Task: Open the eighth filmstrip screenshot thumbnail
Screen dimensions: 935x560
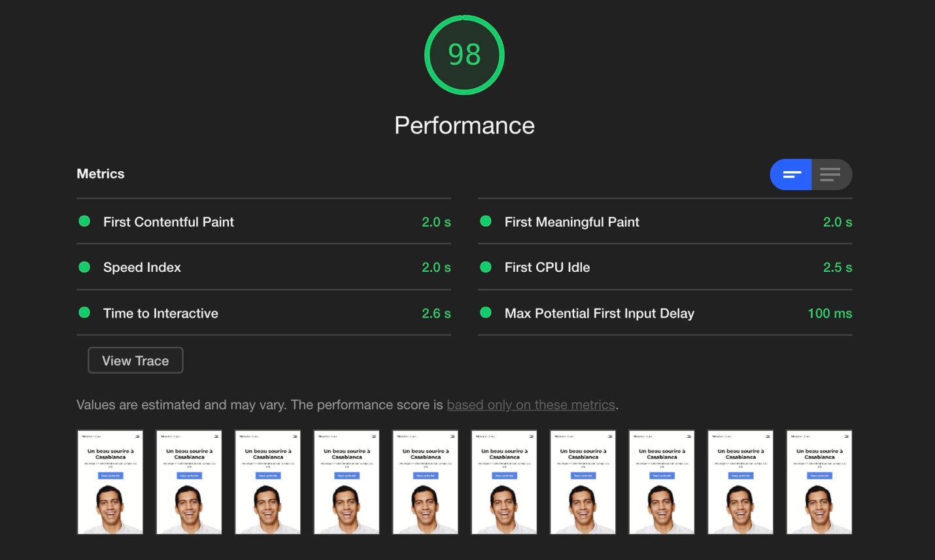Action: point(662,482)
